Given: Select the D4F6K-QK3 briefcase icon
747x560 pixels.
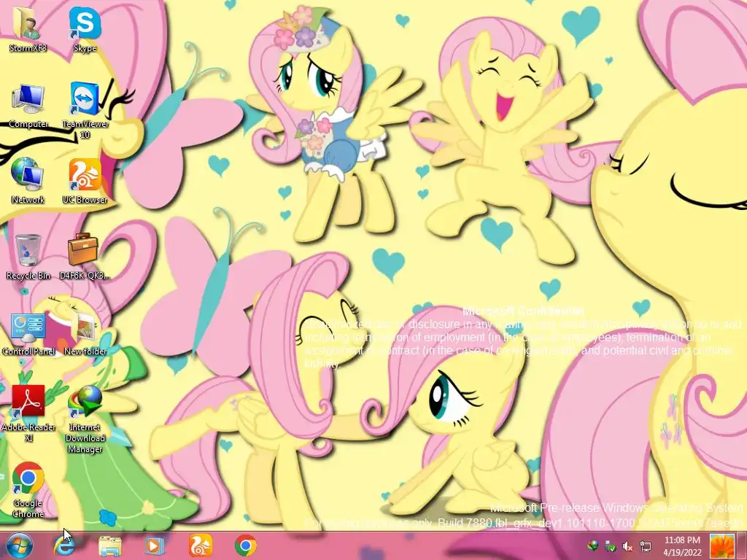Looking at the screenshot, I should pyautogui.click(x=85, y=257).
